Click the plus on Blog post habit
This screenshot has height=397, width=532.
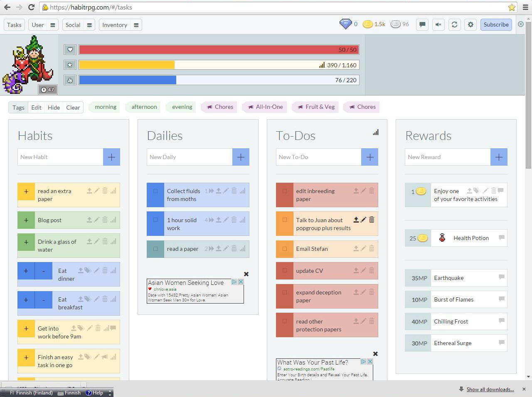26,220
